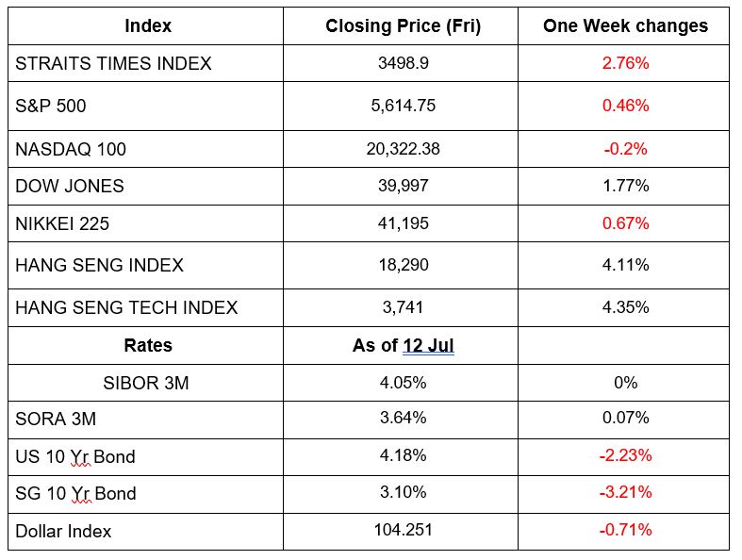Select the NIKKEI 225 index cell
Image resolution: width=742 pixels, height=560 pixels.
[x=68, y=223]
